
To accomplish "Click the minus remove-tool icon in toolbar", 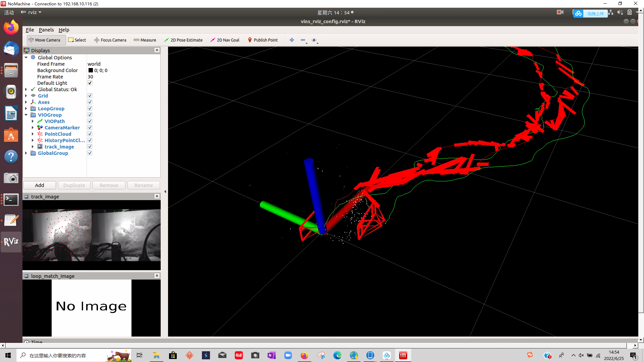I will point(303,40).
